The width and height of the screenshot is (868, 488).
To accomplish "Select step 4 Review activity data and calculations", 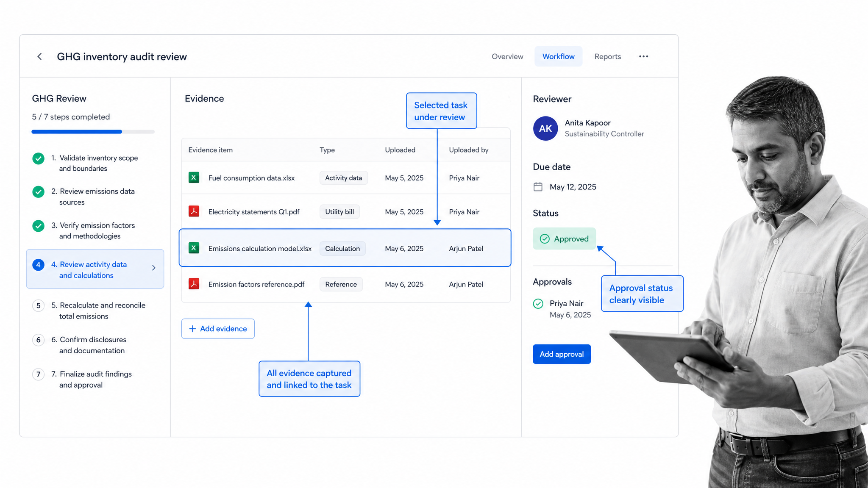I will coord(95,269).
